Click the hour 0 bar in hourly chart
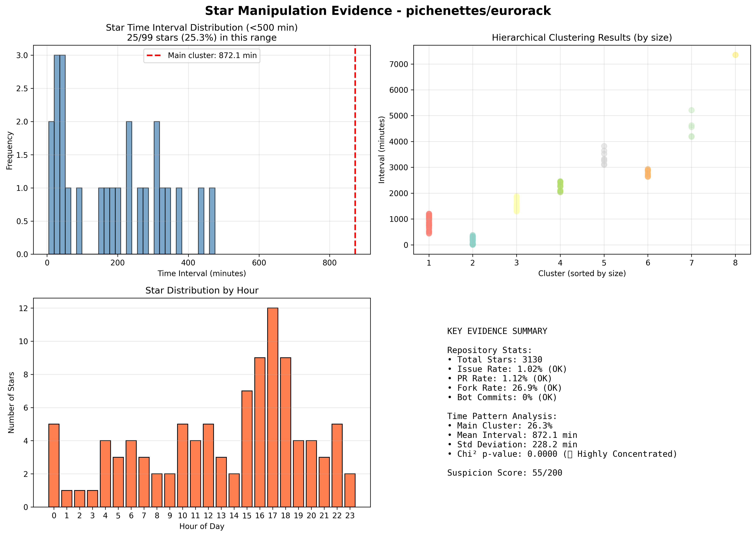 click(54, 465)
